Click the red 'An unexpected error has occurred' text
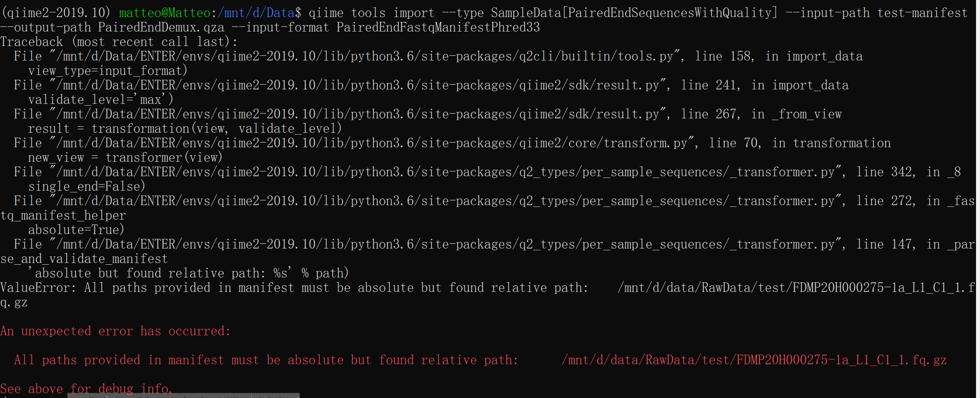The image size is (980, 398). 115,331
